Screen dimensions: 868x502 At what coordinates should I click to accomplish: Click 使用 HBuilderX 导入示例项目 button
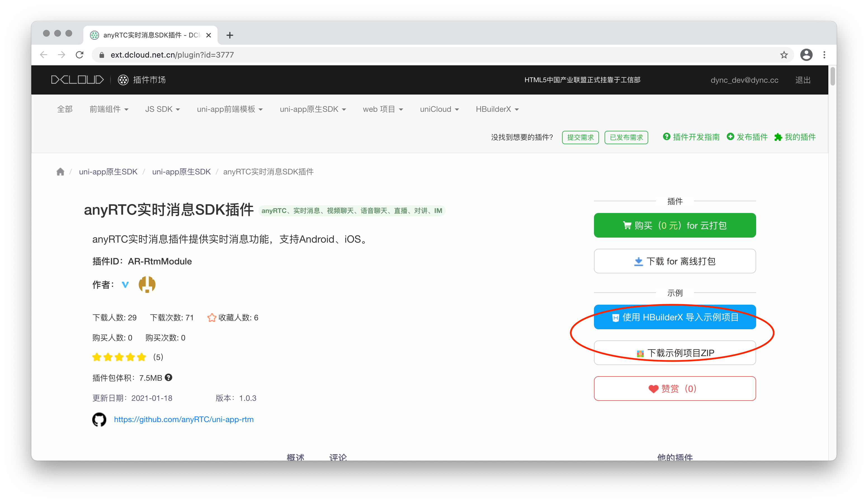(x=675, y=317)
